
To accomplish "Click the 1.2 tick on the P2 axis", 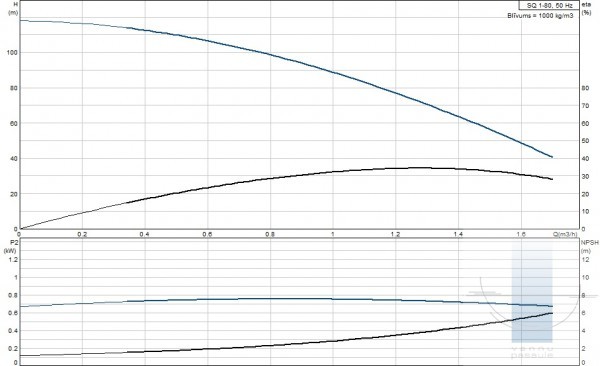I will click(13, 260).
